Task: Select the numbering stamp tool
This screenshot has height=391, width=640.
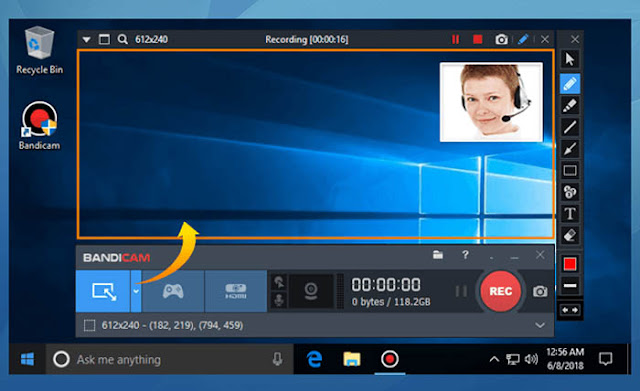Action: click(570, 192)
